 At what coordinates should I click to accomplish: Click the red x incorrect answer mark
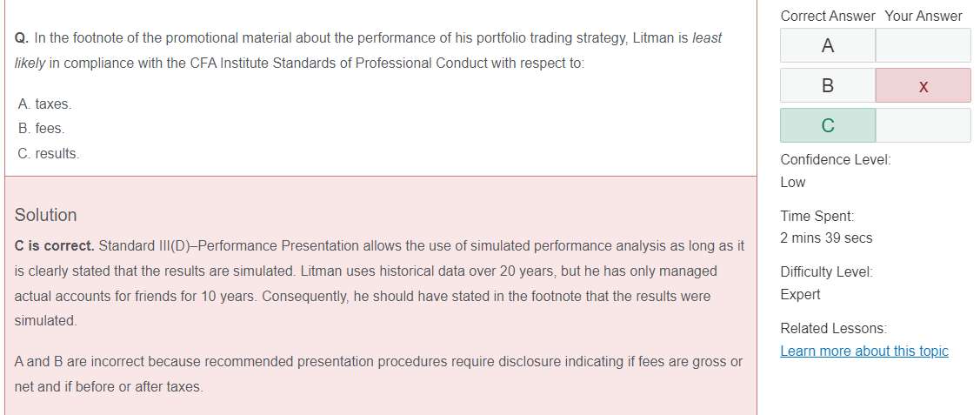(923, 86)
